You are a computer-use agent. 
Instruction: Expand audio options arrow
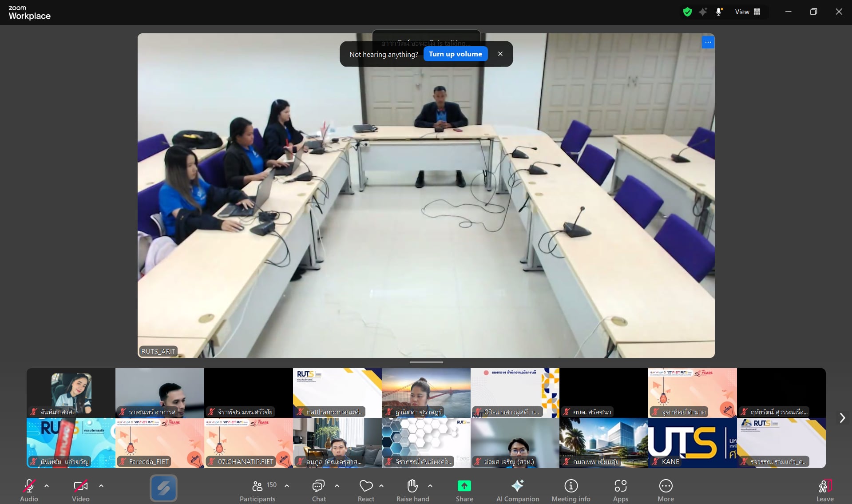click(x=47, y=486)
